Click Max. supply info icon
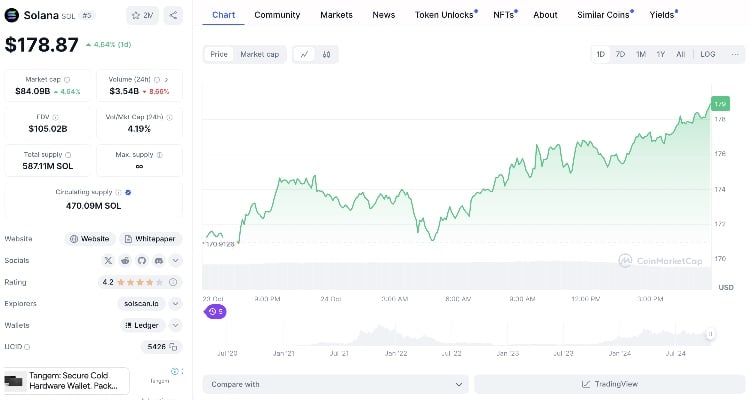This screenshot has width=750, height=400. pos(160,155)
